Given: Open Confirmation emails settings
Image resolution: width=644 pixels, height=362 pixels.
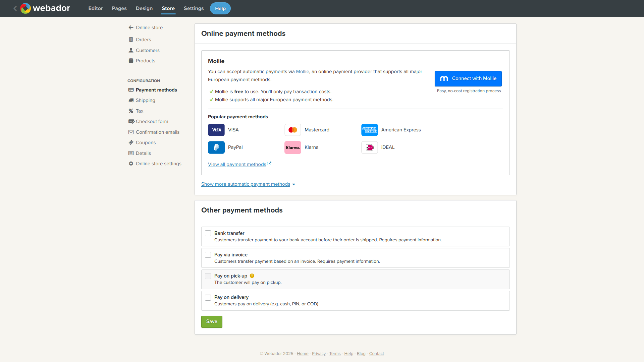Looking at the screenshot, I should click(158, 132).
